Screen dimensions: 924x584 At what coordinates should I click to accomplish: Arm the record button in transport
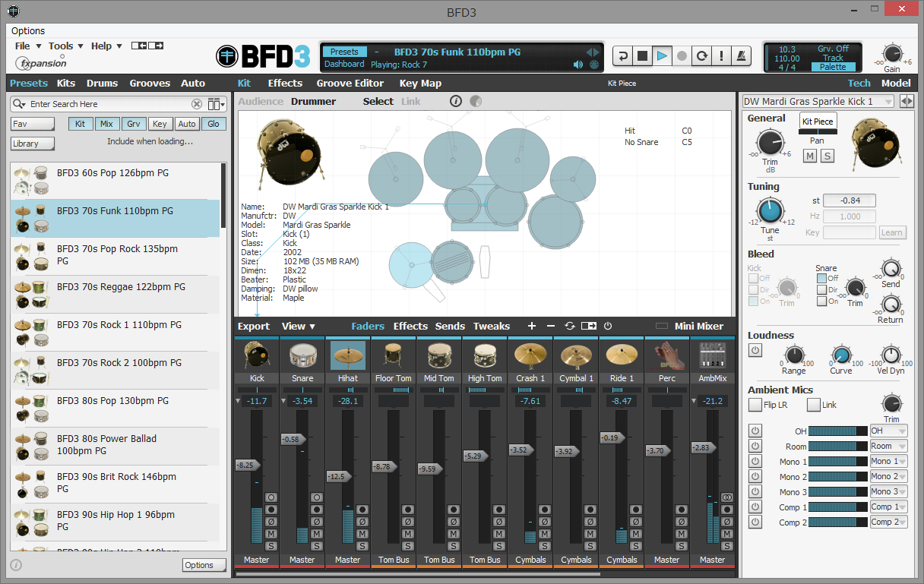682,55
